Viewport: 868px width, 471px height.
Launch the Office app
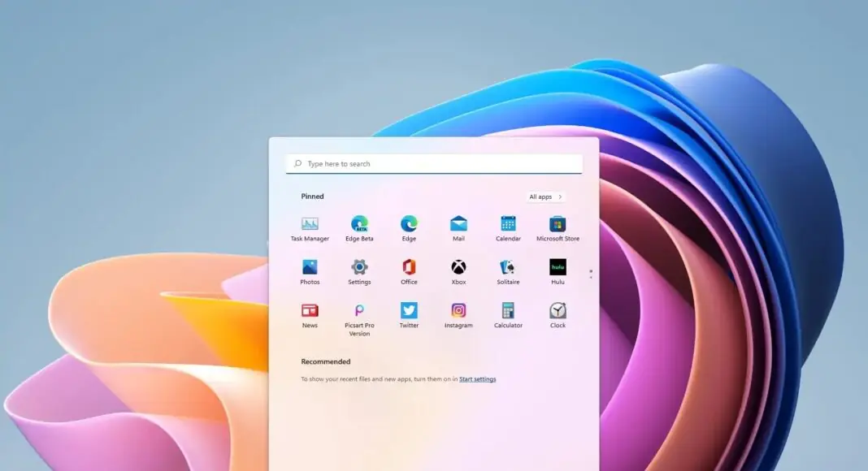[409, 268]
